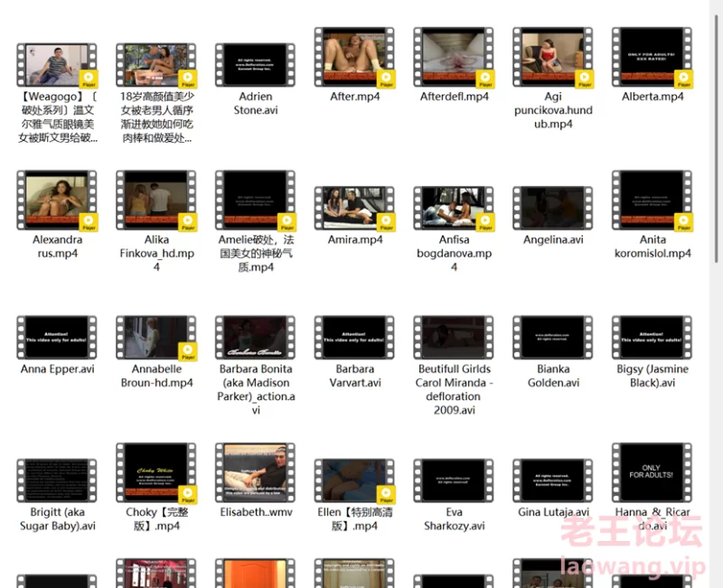Select the Ellen .mp4 file name
The height and width of the screenshot is (588, 723).
click(354, 518)
